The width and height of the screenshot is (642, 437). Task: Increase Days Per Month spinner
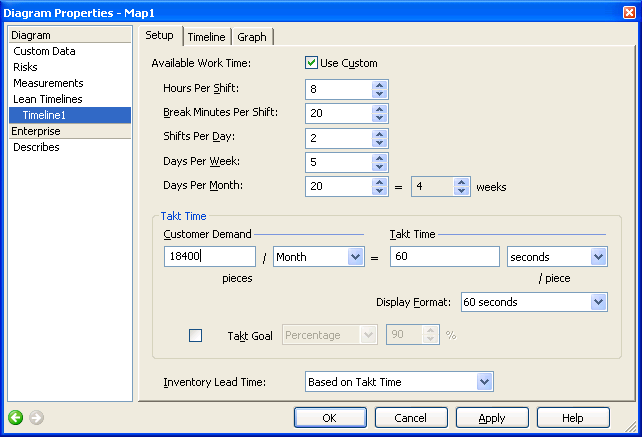point(379,181)
